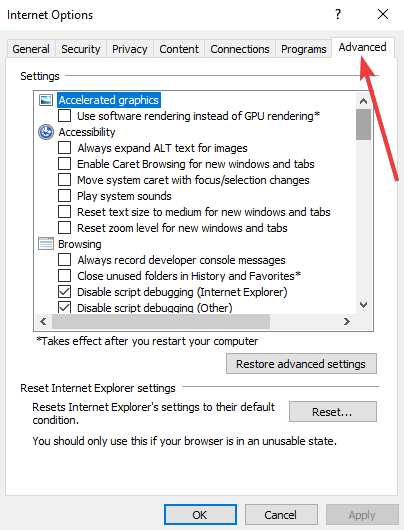The height and width of the screenshot is (530, 404).
Task: Select the Privacy tab
Action: pyautogui.click(x=130, y=49)
